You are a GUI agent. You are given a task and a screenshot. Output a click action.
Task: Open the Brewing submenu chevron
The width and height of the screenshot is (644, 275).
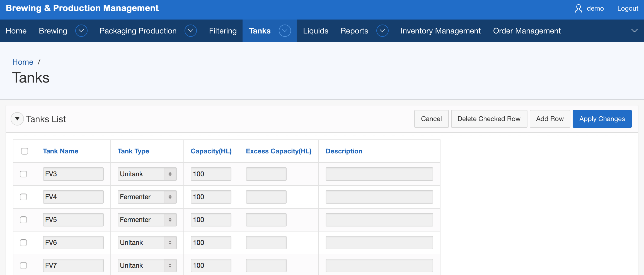[x=81, y=31]
